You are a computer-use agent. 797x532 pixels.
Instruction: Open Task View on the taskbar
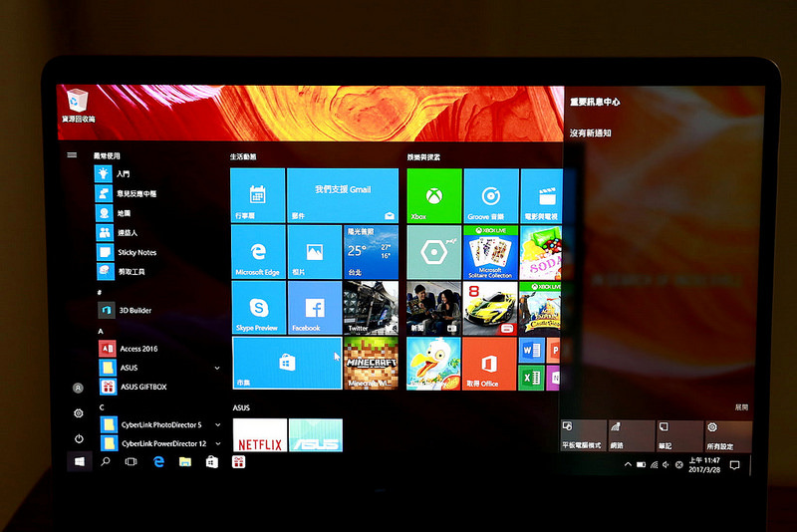(x=132, y=461)
